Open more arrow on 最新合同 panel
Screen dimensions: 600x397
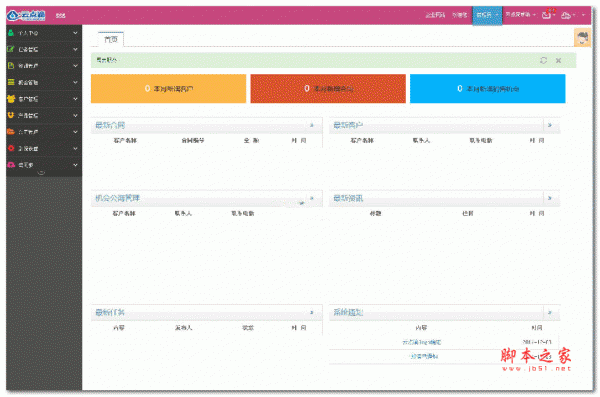point(312,125)
